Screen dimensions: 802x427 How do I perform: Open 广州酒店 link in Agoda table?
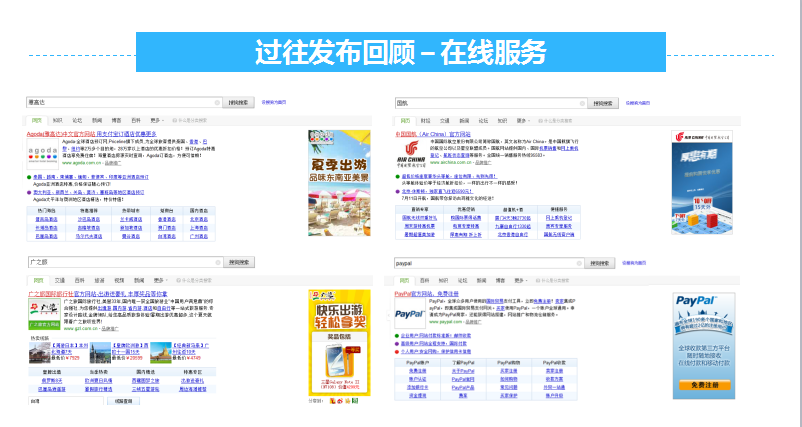[198, 237]
